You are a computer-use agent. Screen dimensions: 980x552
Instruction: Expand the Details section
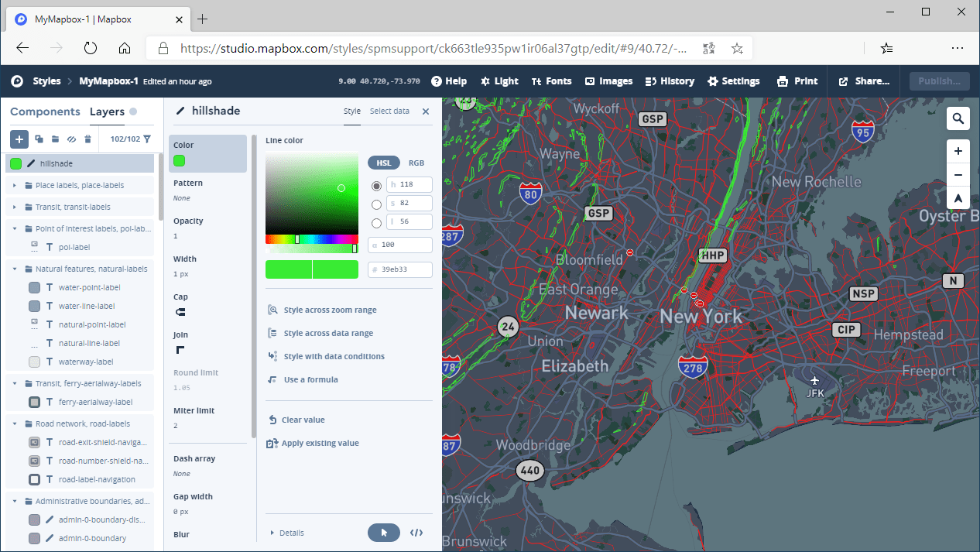click(287, 533)
